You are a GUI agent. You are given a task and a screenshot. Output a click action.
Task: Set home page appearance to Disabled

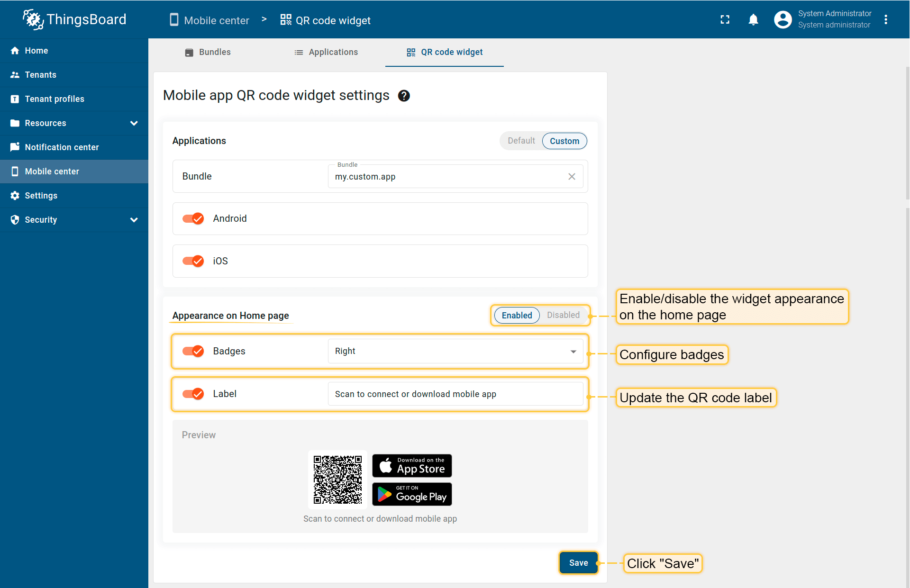coord(563,315)
